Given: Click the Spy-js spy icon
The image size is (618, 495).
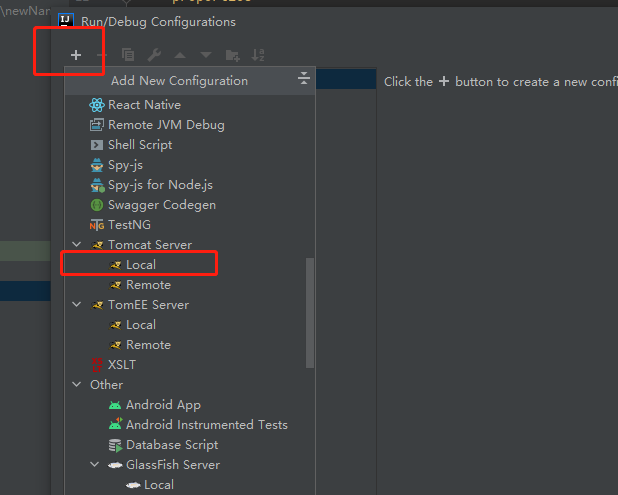Looking at the screenshot, I should (97, 165).
